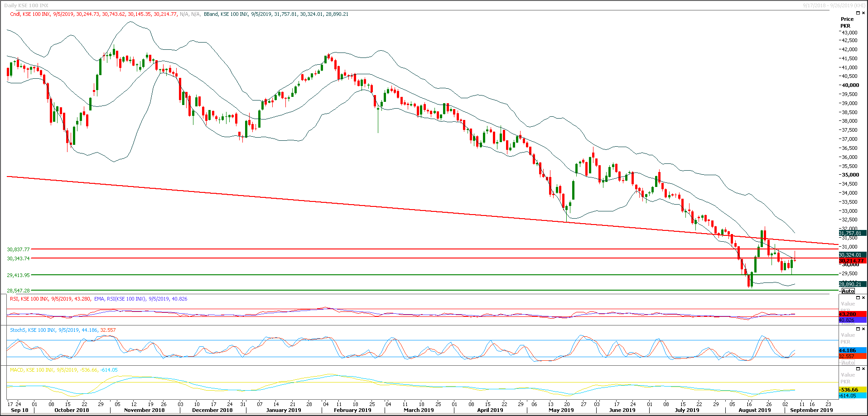The height and width of the screenshot is (416, 868).
Task: Maximize the Stochastics indicator panel
Action: (858, 329)
